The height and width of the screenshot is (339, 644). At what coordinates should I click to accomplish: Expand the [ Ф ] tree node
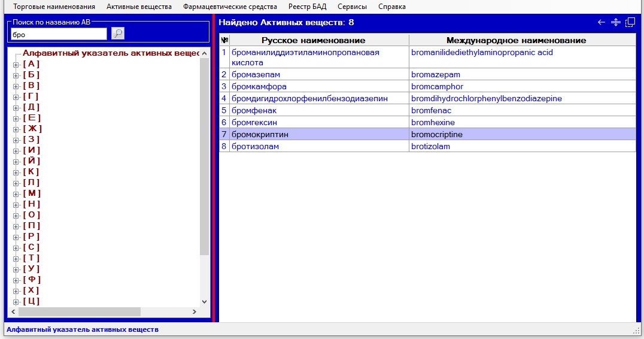pos(16,280)
